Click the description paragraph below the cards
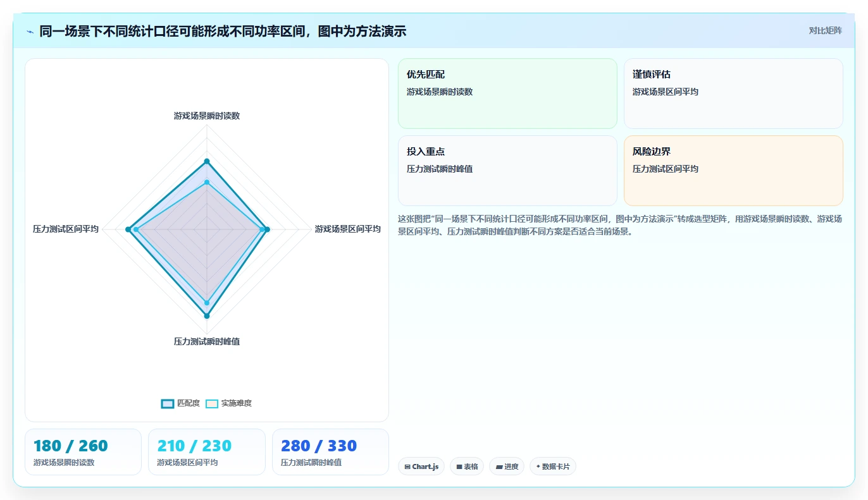 click(x=620, y=225)
